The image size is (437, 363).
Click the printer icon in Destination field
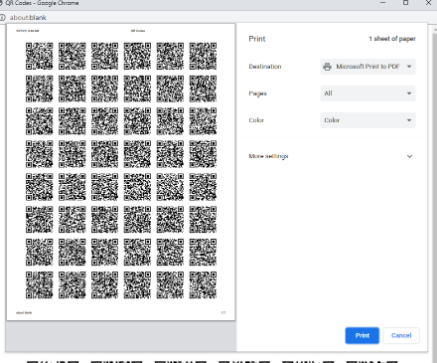327,67
